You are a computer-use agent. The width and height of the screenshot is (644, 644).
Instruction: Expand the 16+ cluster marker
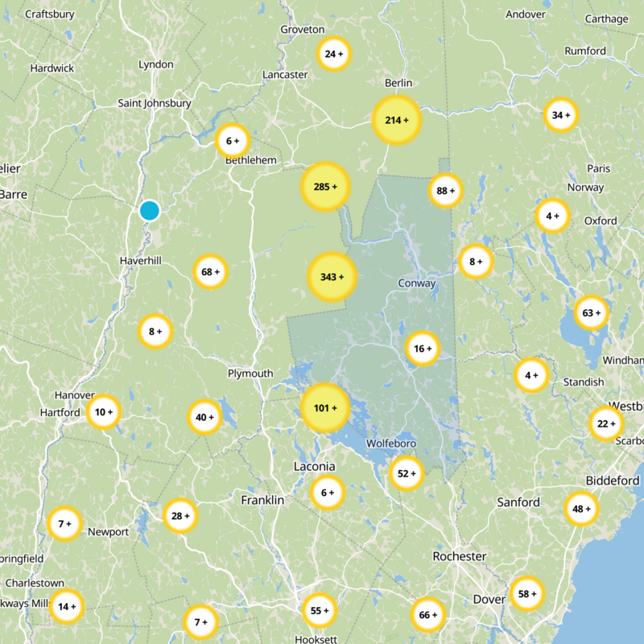(423, 349)
